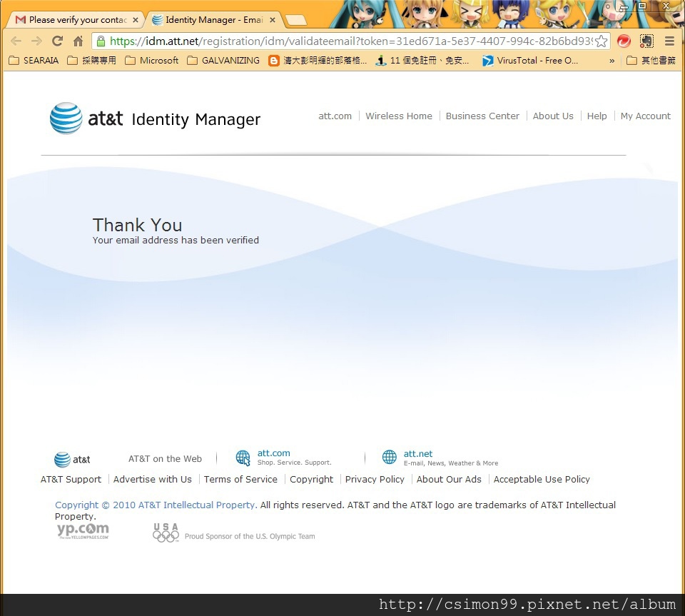Open the Help link in header
This screenshot has height=616, width=685.
(x=597, y=116)
